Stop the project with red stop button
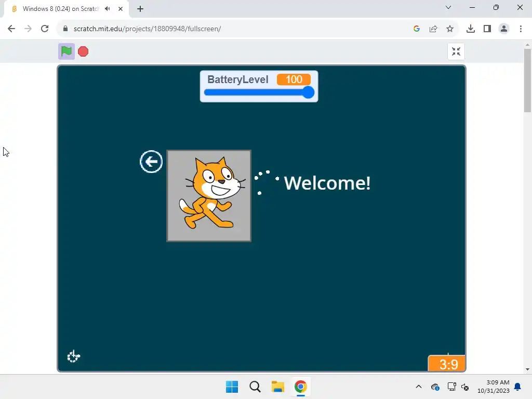Viewport: 532px width, 399px height. (x=83, y=51)
